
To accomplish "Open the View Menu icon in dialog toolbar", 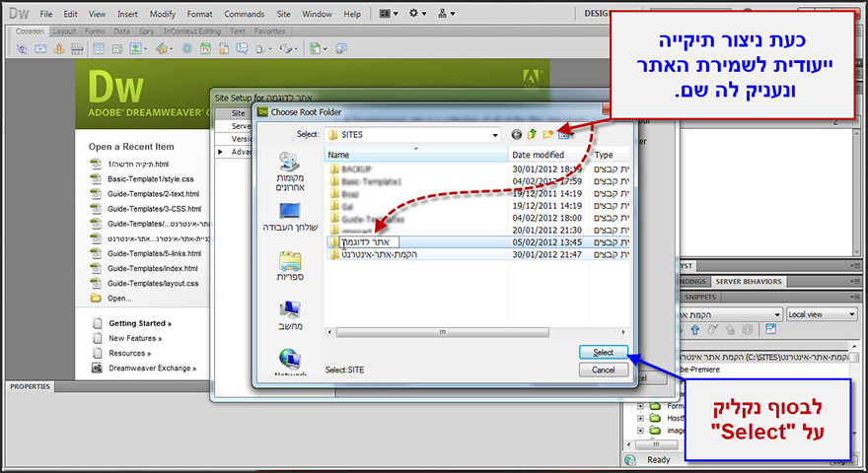I will (x=564, y=134).
